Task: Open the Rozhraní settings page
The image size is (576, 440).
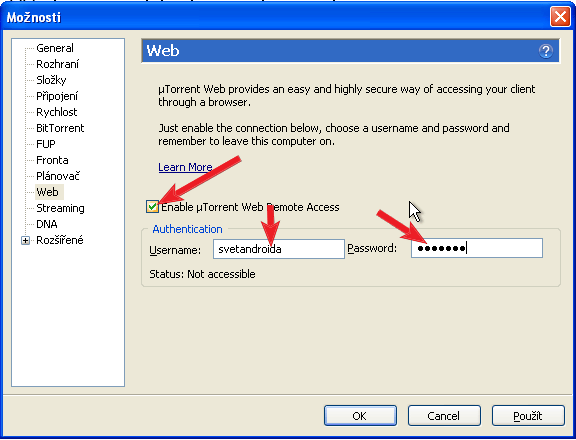Action: tap(57, 64)
